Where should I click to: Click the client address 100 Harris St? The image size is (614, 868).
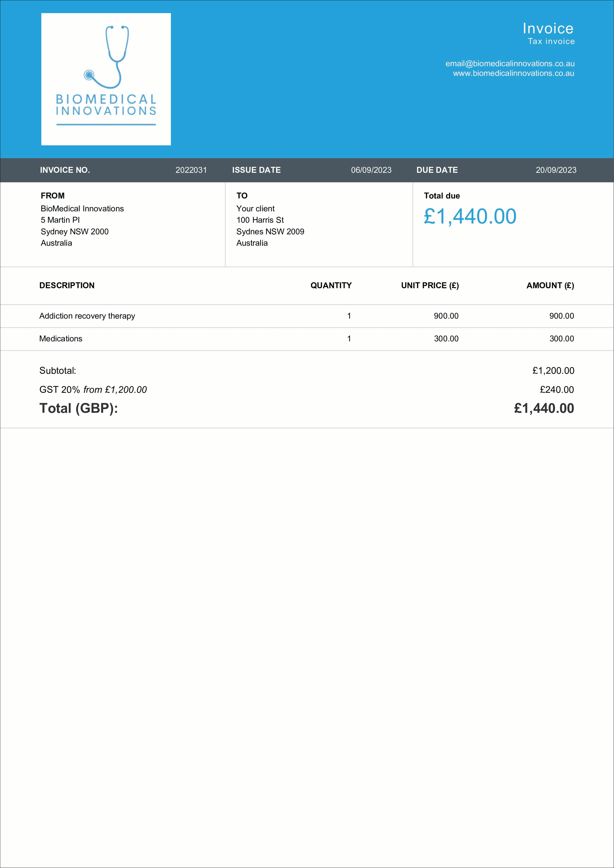tap(260, 220)
